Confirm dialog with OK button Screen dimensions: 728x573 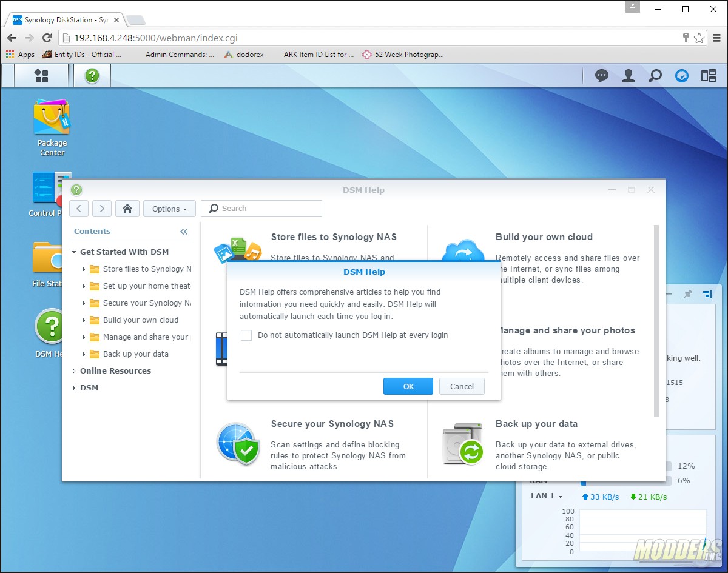pyautogui.click(x=408, y=386)
